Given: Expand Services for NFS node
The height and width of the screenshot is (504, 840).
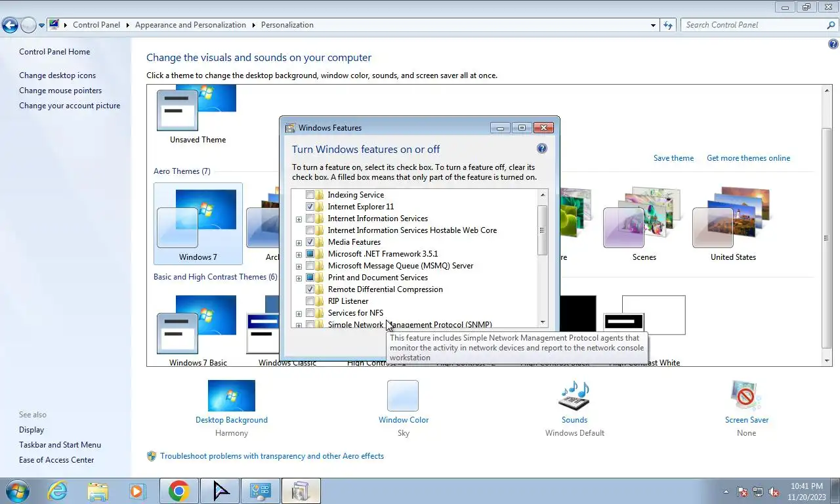Looking at the screenshot, I should (299, 314).
